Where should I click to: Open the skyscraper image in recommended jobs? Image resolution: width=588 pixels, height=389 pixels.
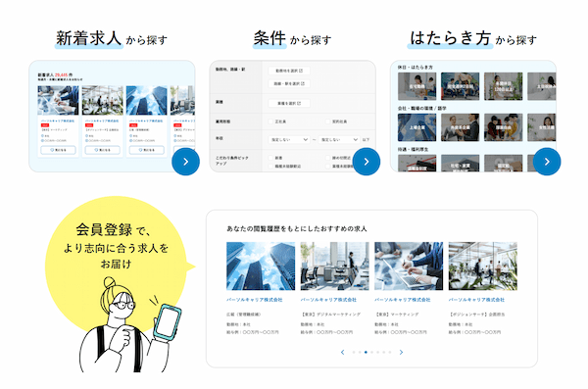(x=261, y=266)
